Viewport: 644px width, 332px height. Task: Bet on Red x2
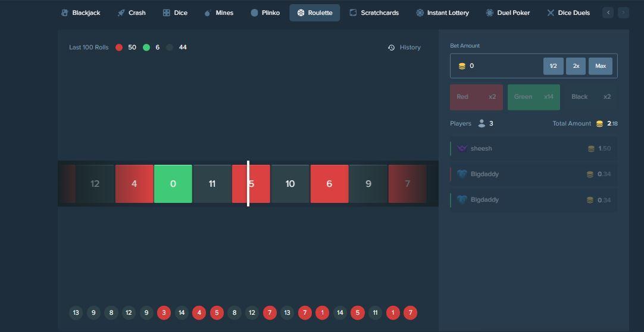click(x=476, y=97)
